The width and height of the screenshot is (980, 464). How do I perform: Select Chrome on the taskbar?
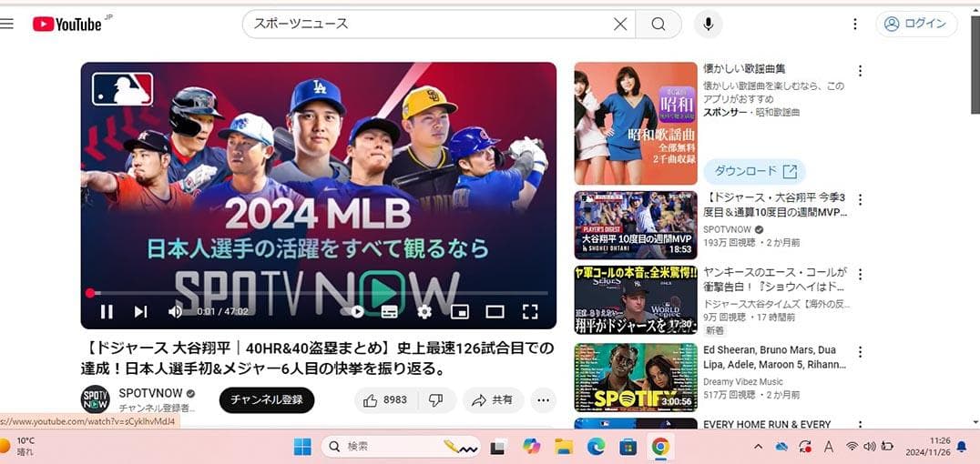pos(660,447)
